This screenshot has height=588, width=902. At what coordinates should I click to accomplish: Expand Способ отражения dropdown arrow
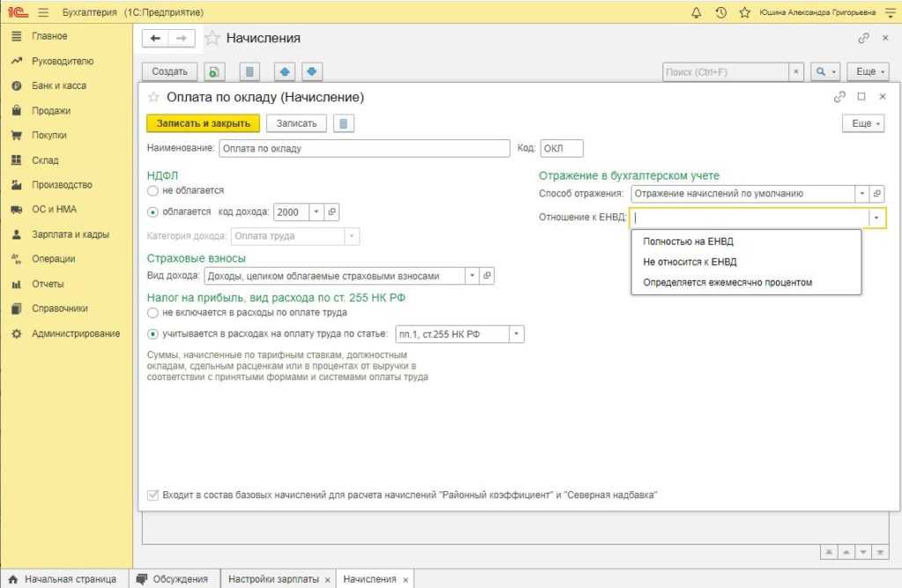[x=861, y=194]
